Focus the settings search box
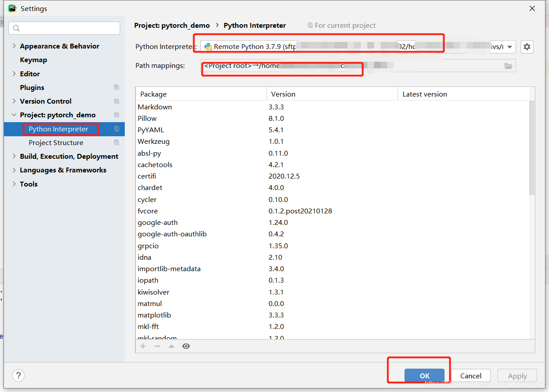Screen dimensions: 549x392 [x=64, y=28]
